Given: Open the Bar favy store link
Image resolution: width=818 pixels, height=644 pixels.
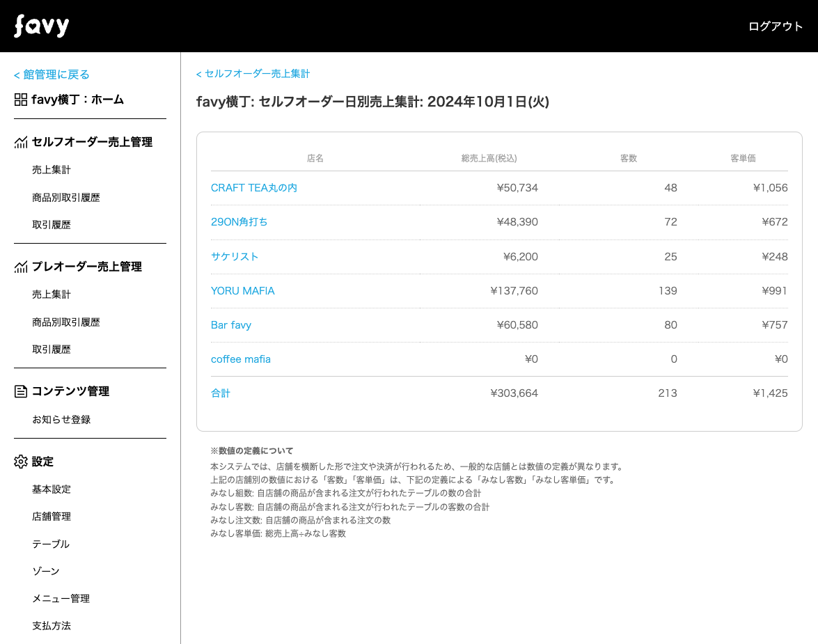Looking at the screenshot, I should pyautogui.click(x=230, y=324).
